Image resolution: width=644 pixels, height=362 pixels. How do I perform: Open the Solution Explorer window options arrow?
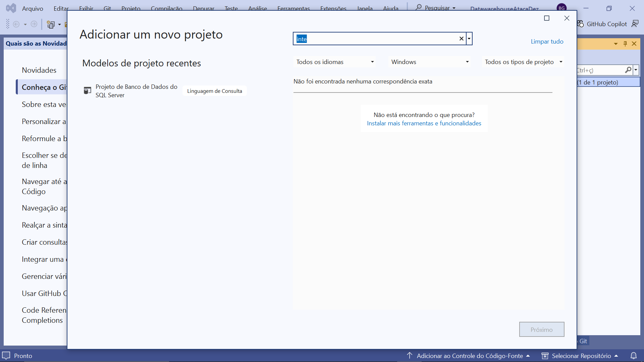click(x=616, y=44)
